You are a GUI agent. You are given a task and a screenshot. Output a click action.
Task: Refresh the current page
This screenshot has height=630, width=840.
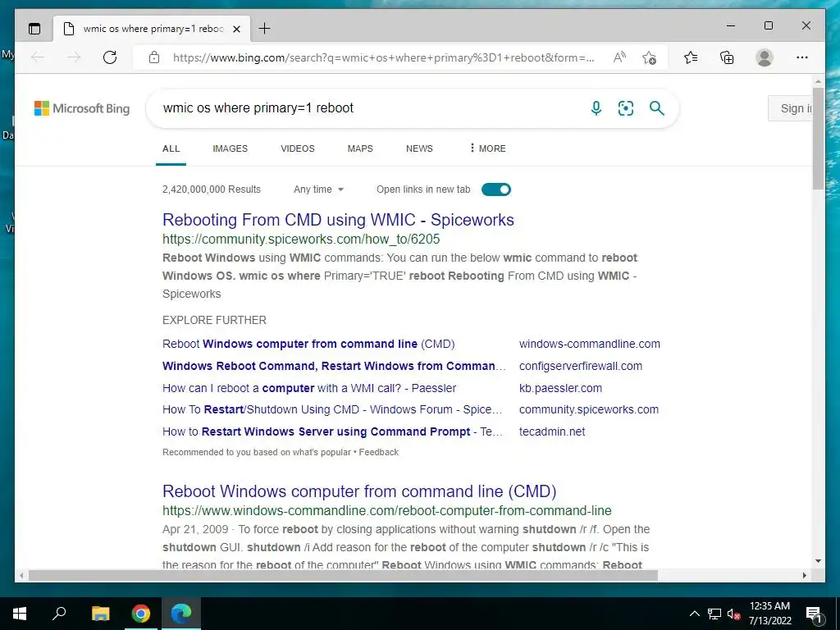click(110, 57)
